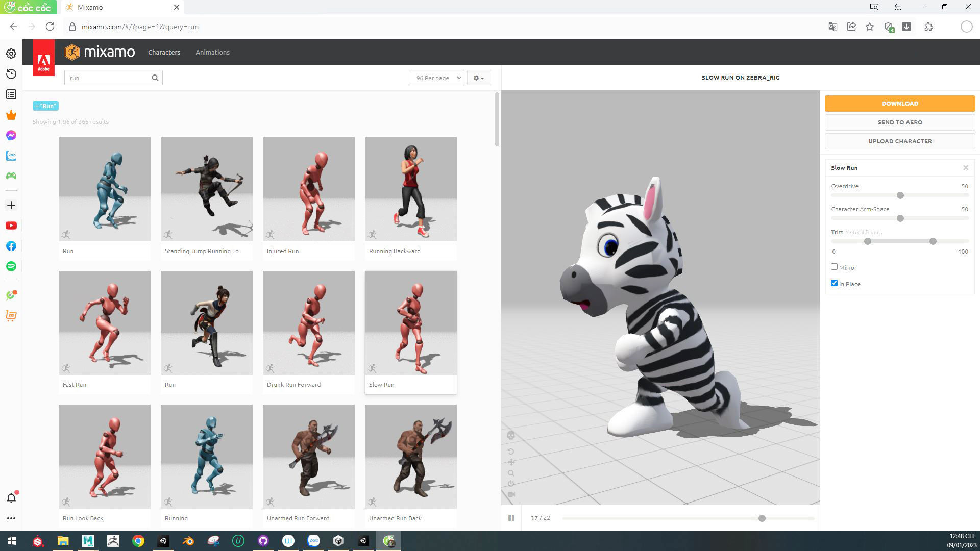The width and height of the screenshot is (980, 551).
Task: Select the pan move-arrows viewport icon
Action: point(511,462)
